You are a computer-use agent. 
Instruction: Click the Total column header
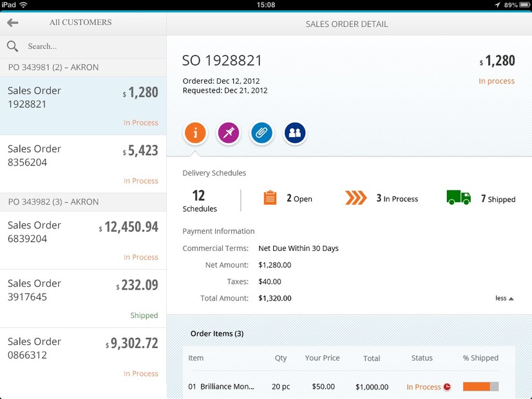372,358
